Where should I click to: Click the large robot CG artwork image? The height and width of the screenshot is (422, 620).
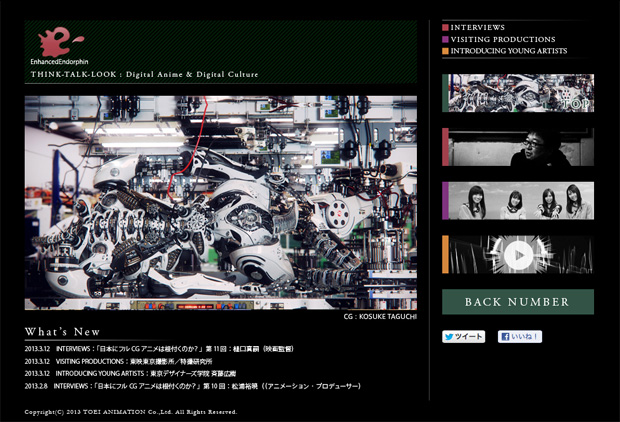click(x=220, y=202)
